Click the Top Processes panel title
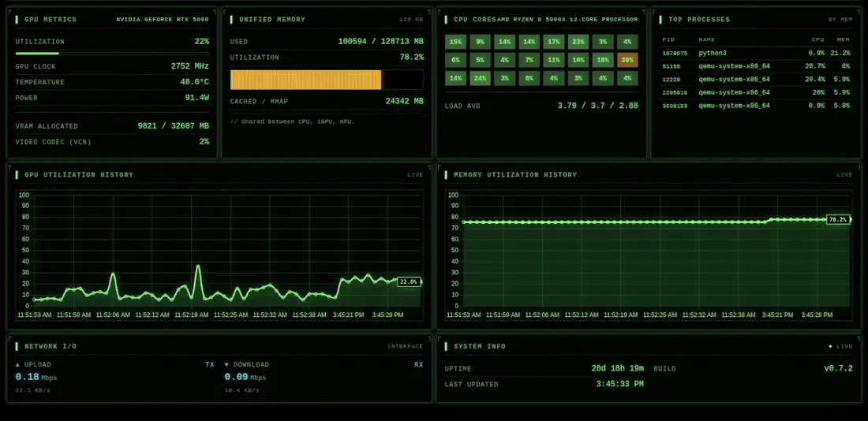 (x=699, y=20)
